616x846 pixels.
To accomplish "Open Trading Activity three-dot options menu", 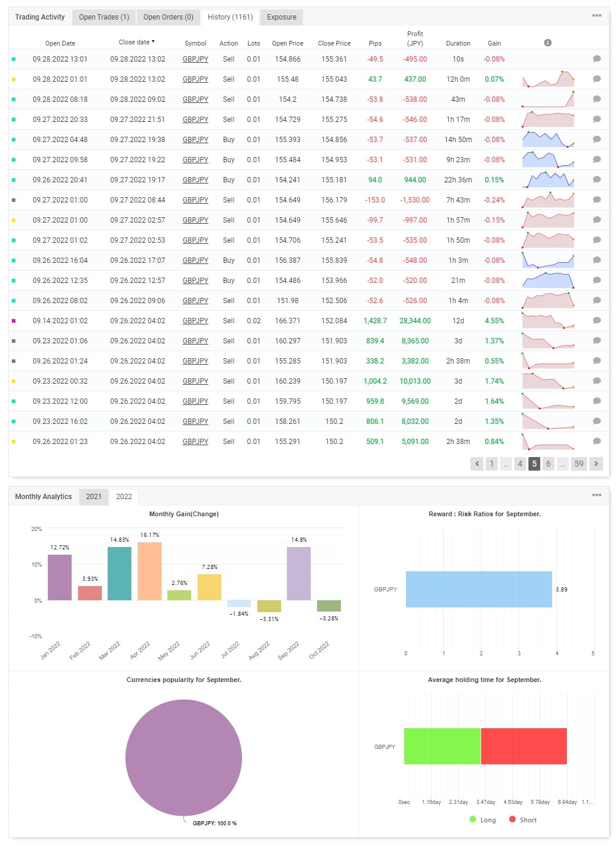I will [596, 16].
